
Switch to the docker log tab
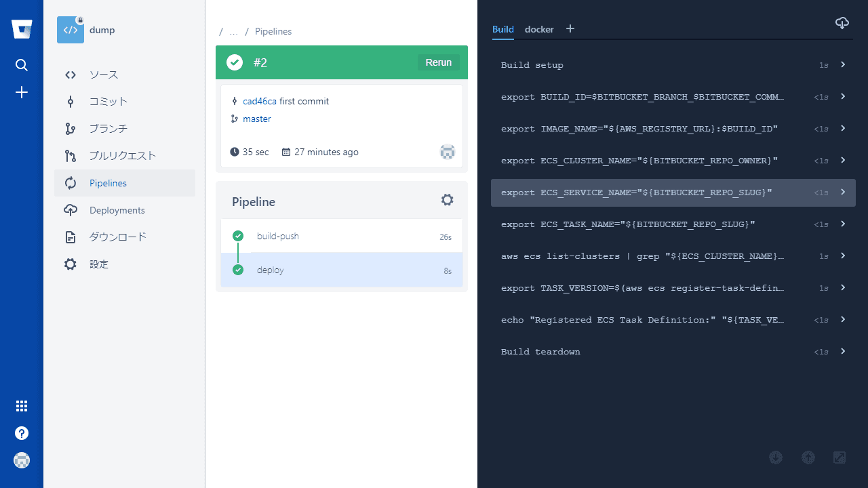click(539, 29)
